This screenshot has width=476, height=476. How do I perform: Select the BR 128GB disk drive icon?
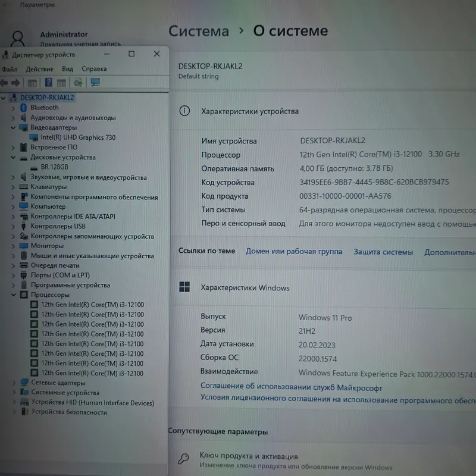(x=34, y=168)
